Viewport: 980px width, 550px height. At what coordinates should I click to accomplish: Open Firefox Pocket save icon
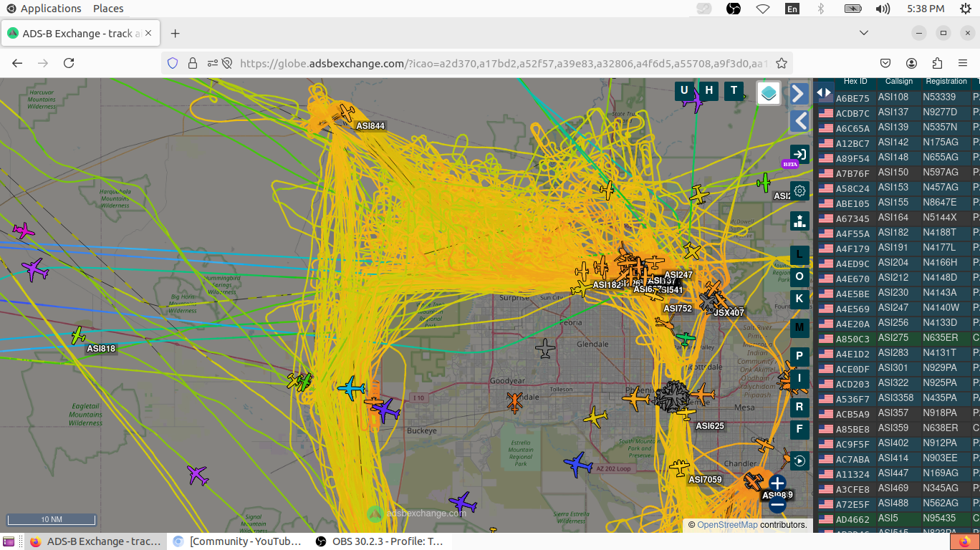[886, 63]
